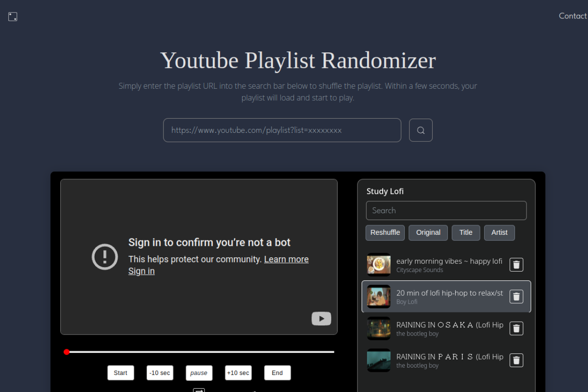Click the 'Boy Lofi' artist text
The height and width of the screenshot is (392, 588).
pyautogui.click(x=407, y=302)
